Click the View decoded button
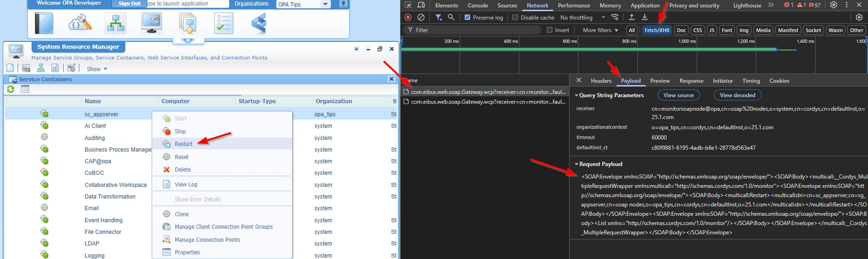Screen dimensions: 868x259 [737, 95]
